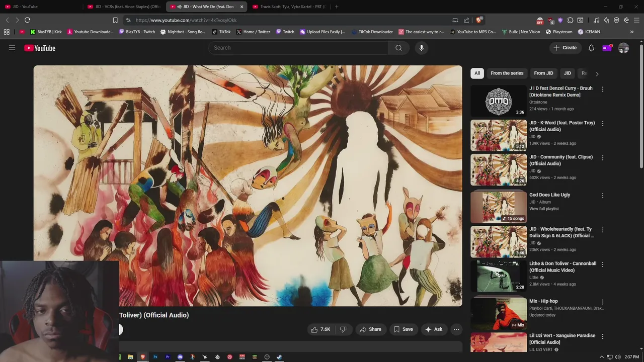
Task: Open the Create dropdown button
Action: tap(565, 48)
